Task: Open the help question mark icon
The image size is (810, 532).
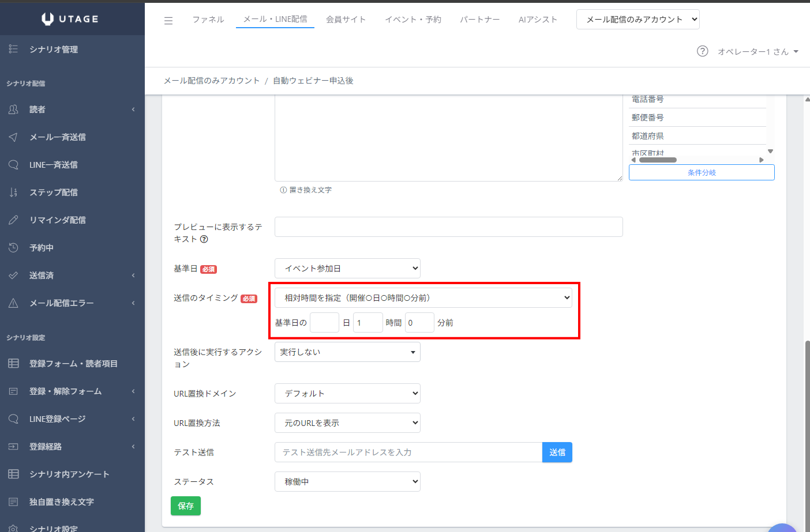Action: [702, 51]
